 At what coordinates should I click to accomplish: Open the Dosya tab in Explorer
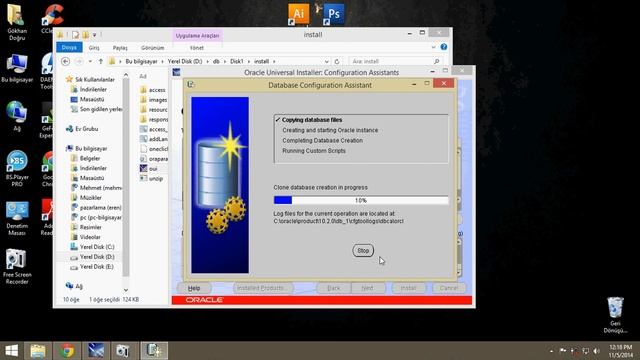click(x=69, y=47)
